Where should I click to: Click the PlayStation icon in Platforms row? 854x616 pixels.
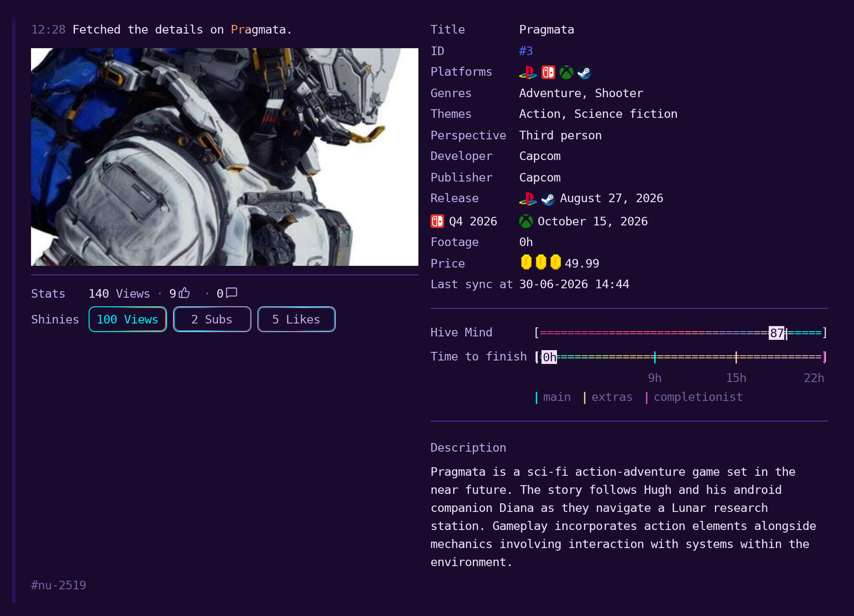528,73
